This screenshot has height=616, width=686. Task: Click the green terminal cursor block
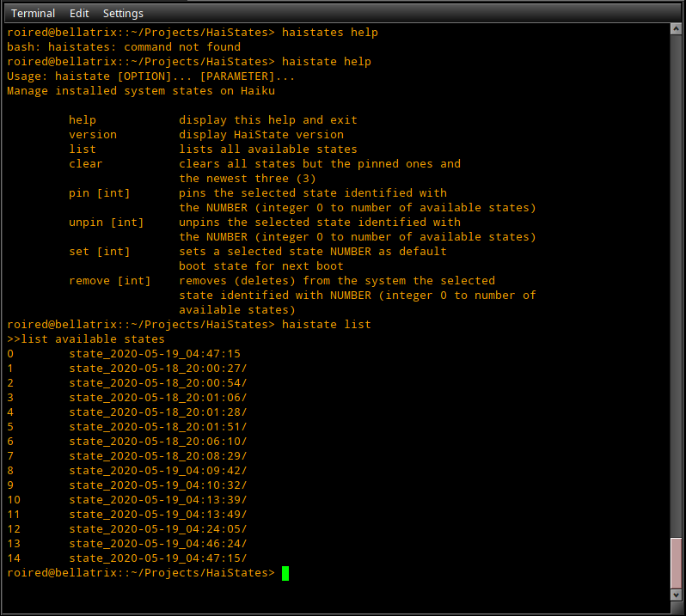pos(285,573)
